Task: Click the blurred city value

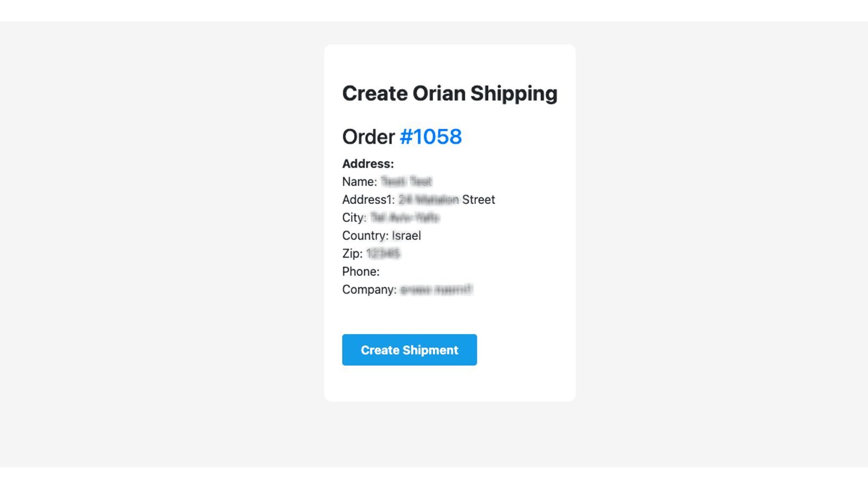Action: (405, 217)
